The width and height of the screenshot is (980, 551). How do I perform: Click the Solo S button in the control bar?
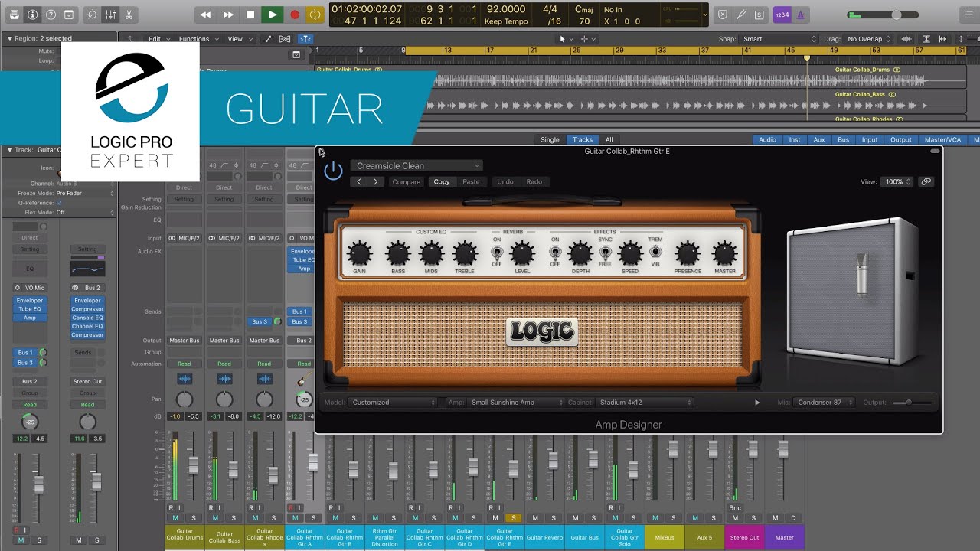759,15
